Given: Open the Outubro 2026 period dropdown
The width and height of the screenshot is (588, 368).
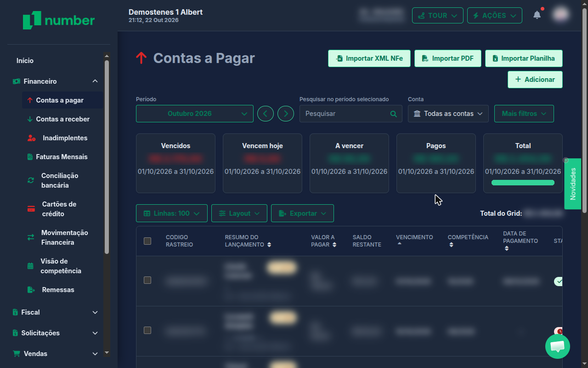Looking at the screenshot, I should 195,114.
